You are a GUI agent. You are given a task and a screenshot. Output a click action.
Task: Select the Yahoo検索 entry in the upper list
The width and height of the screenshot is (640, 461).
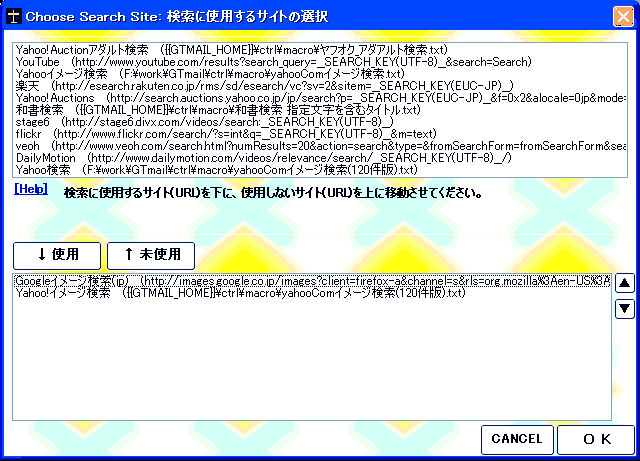[x=320, y=170]
